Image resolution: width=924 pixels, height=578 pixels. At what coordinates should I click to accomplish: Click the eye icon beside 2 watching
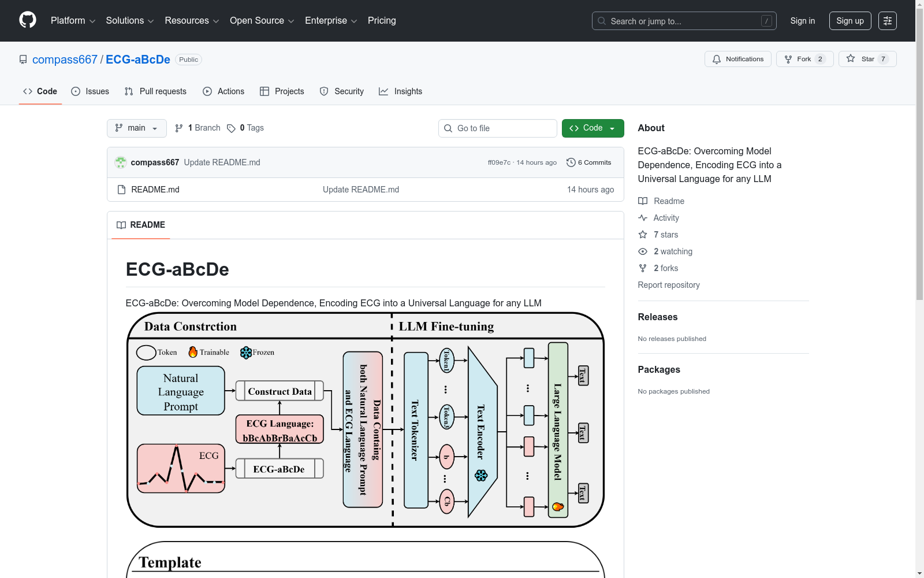[643, 251]
